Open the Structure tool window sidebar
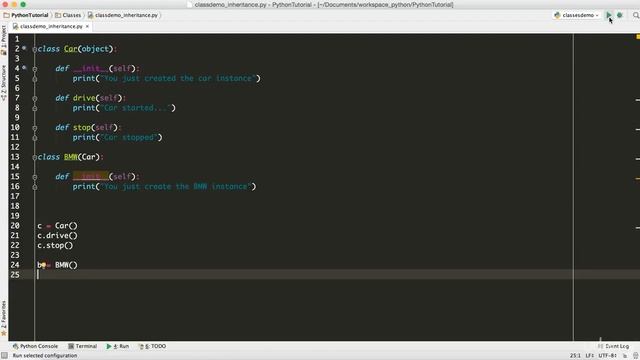Screen dimensions: 640x360 coord(4,82)
